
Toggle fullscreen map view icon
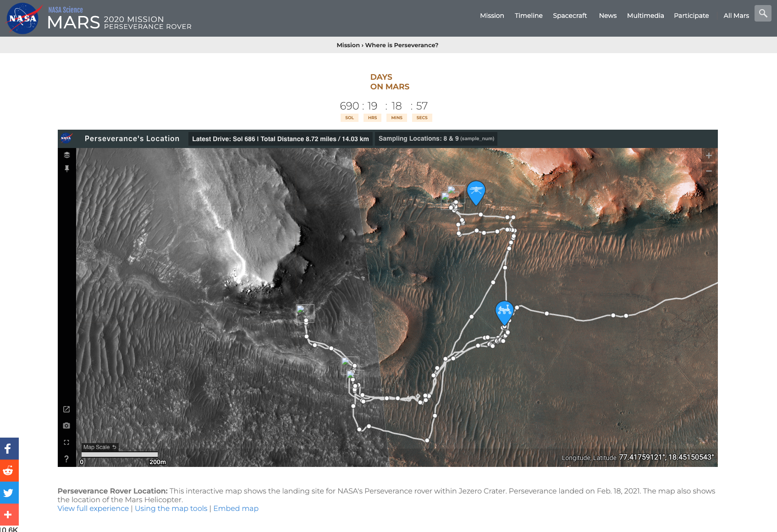(66, 442)
